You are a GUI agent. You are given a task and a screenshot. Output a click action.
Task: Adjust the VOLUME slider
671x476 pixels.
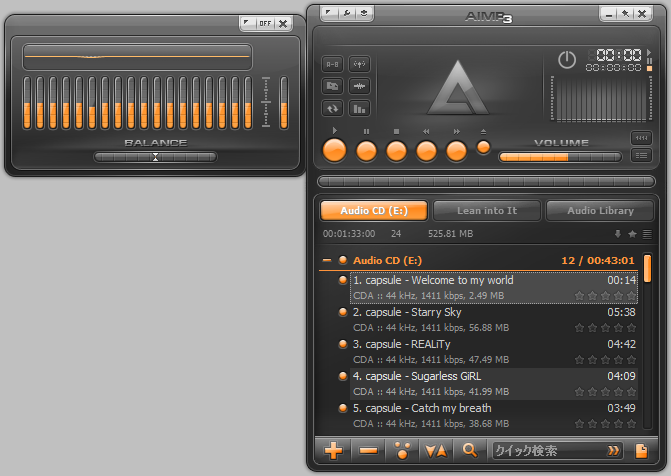(x=560, y=157)
